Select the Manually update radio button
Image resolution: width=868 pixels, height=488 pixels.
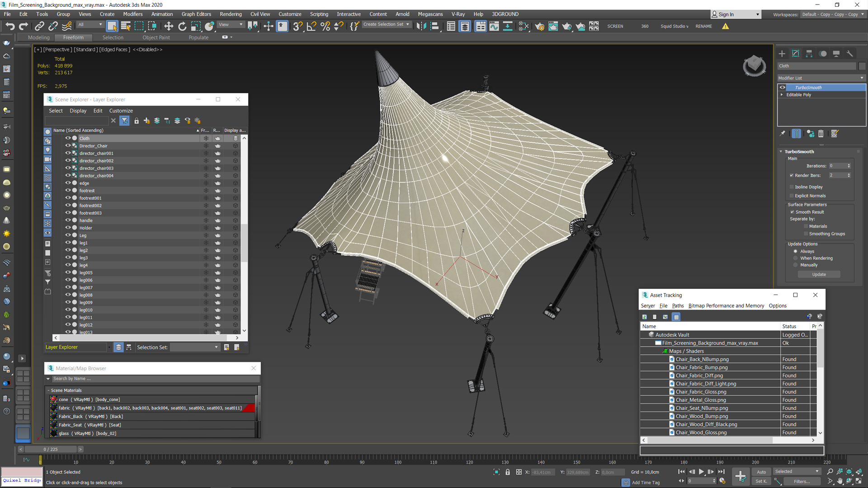[796, 265]
